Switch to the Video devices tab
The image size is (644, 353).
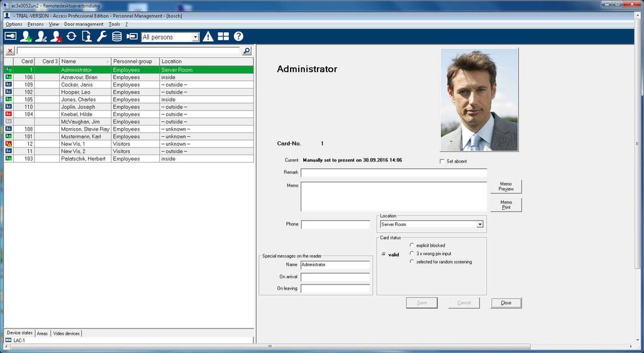click(66, 334)
